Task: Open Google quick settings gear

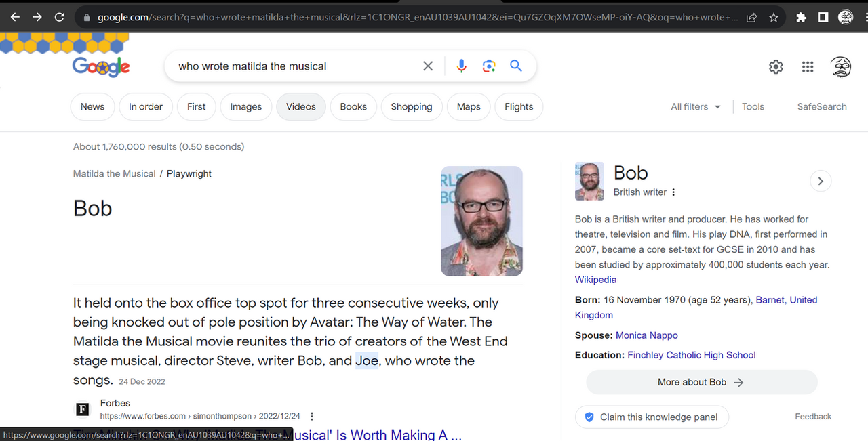Action: click(776, 66)
